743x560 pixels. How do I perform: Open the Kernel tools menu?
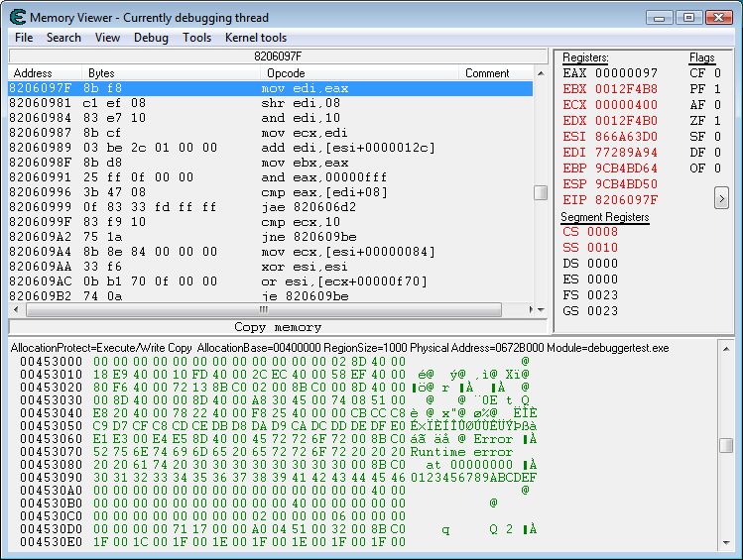(x=256, y=38)
